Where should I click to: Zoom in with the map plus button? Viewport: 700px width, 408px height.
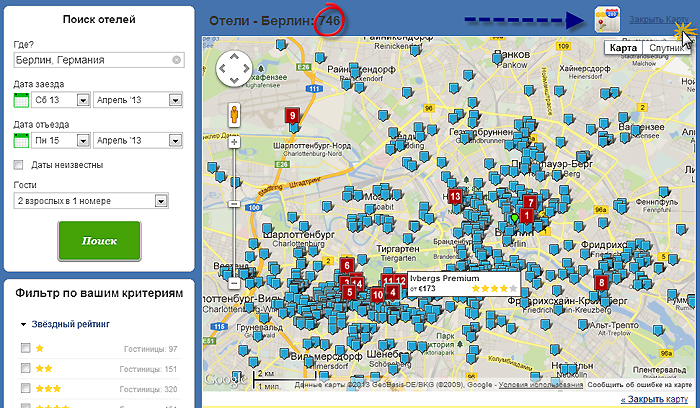tap(234, 142)
